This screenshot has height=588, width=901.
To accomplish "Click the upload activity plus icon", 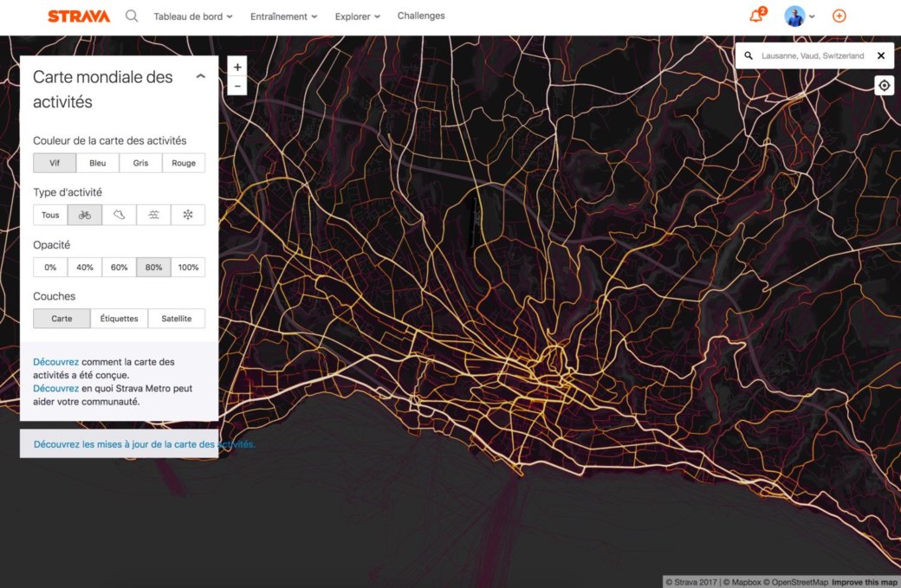I will pyautogui.click(x=839, y=16).
